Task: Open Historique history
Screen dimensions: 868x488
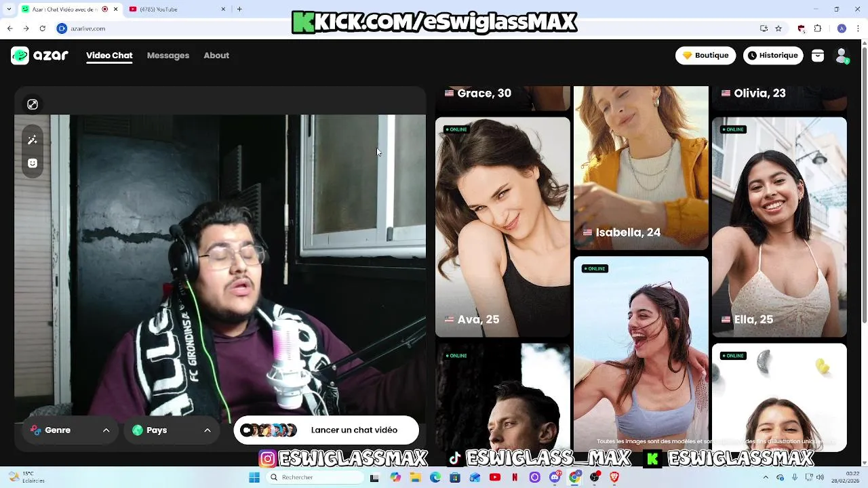Action: (x=773, y=56)
